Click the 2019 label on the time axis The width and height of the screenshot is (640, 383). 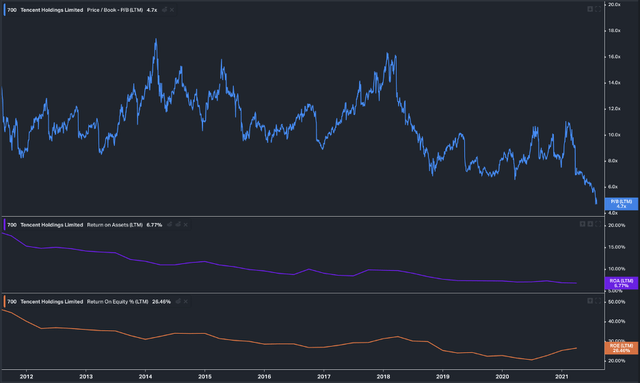[x=443, y=376]
